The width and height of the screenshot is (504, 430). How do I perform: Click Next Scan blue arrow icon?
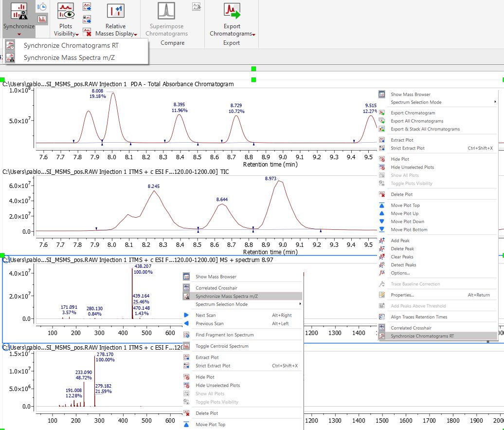(186, 315)
